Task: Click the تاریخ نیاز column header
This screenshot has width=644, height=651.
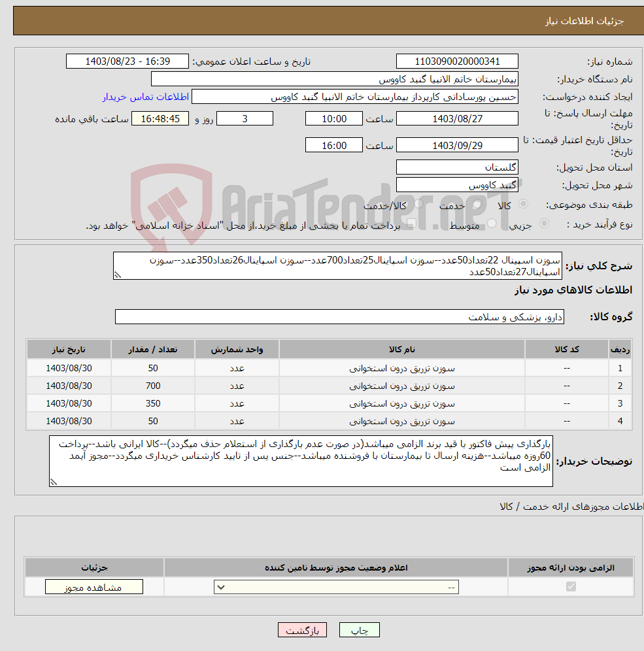Action: point(69,349)
